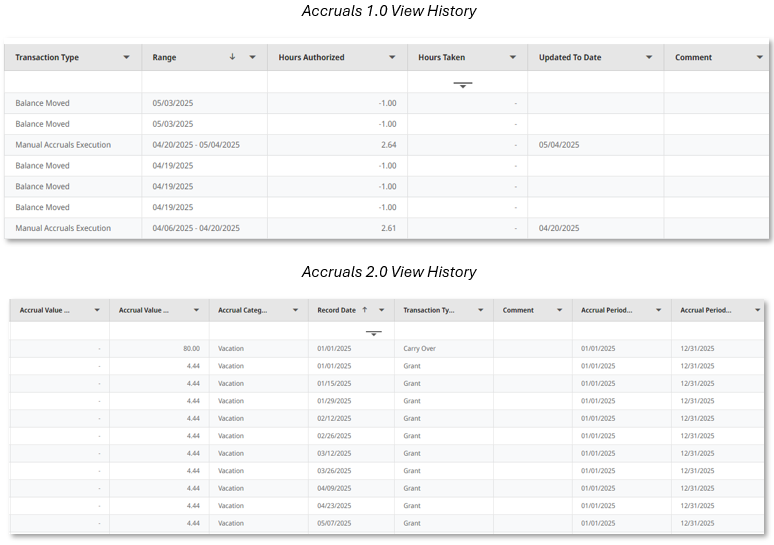The width and height of the screenshot is (774, 545).
Task: Click filter field under Transaction Type in Accruals 1.0
Action: 72,82
